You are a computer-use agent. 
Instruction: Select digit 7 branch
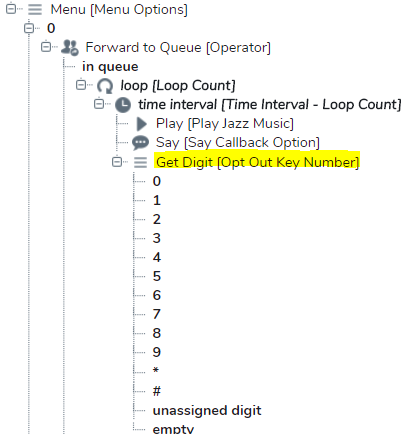pyautogui.click(x=157, y=314)
